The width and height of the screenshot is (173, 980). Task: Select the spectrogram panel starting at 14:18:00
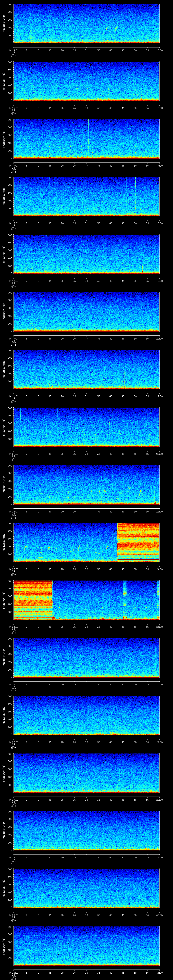(x=86, y=254)
